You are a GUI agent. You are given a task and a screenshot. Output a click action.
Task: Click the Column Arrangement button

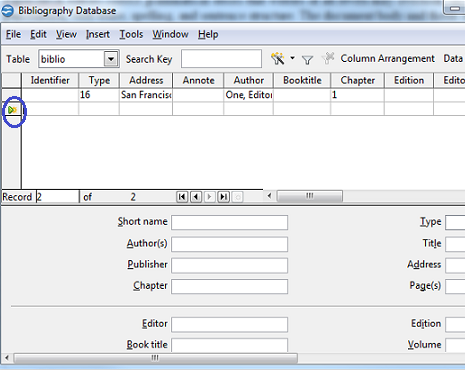coord(388,59)
